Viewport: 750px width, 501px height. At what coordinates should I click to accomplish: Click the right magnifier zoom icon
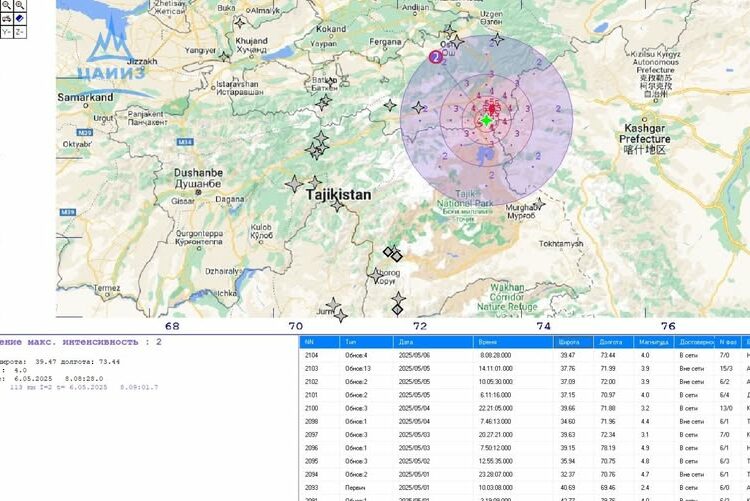(20, 4)
